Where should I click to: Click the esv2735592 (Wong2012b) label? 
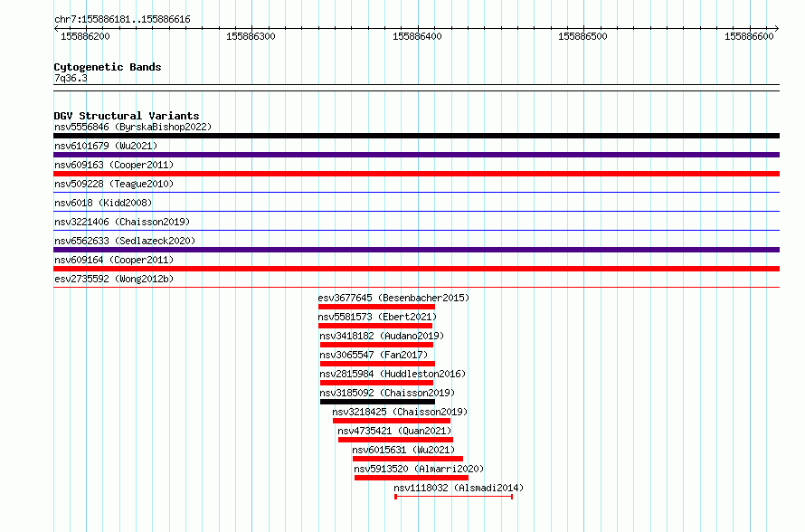(114, 279)
